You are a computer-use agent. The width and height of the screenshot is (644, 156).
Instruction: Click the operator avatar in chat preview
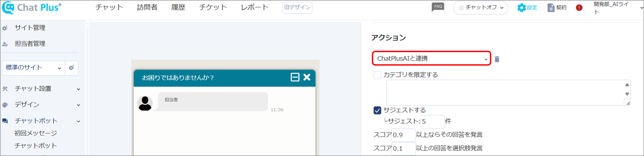pyautogui.click(x=145, y=103)
